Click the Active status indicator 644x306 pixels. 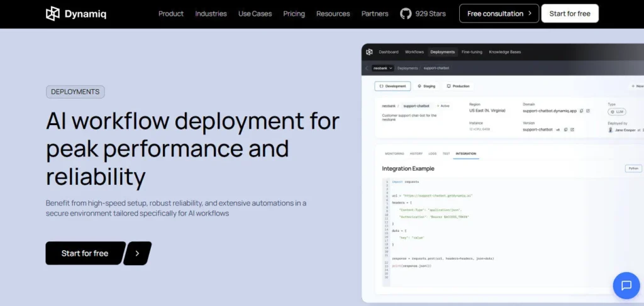point(443,106)
